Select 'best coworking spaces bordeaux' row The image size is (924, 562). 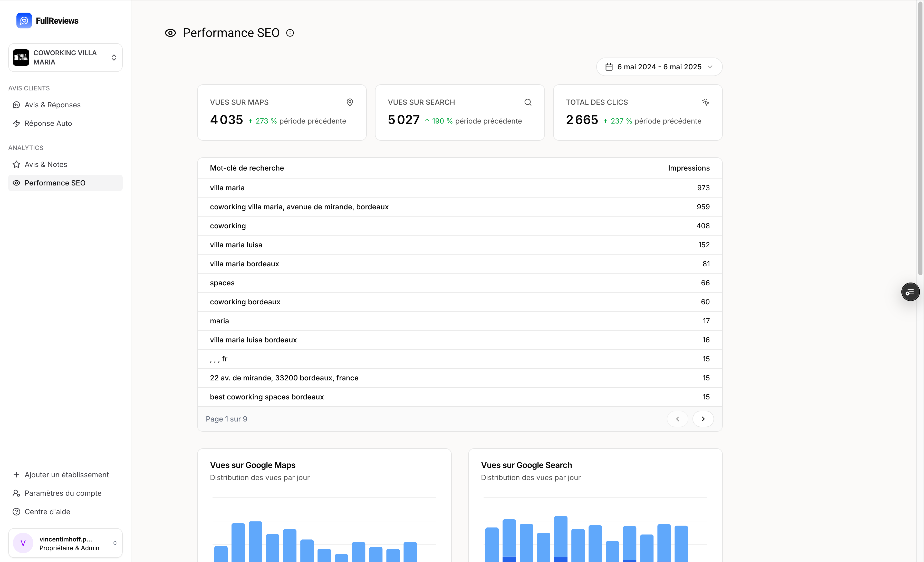coord(460,397)
